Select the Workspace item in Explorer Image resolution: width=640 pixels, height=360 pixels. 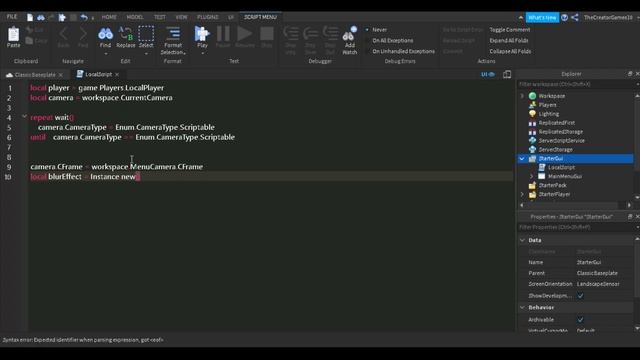pos(551,96)
